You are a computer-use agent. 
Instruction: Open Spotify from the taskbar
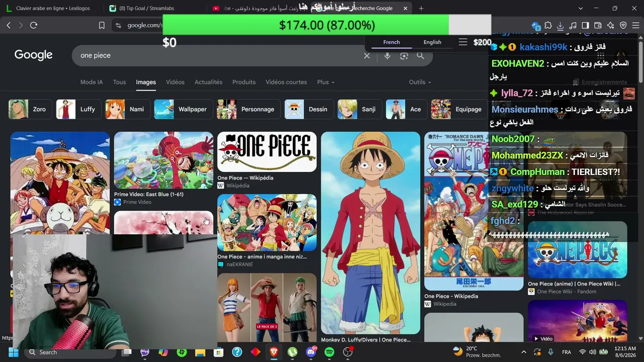(x=329, y=352)
